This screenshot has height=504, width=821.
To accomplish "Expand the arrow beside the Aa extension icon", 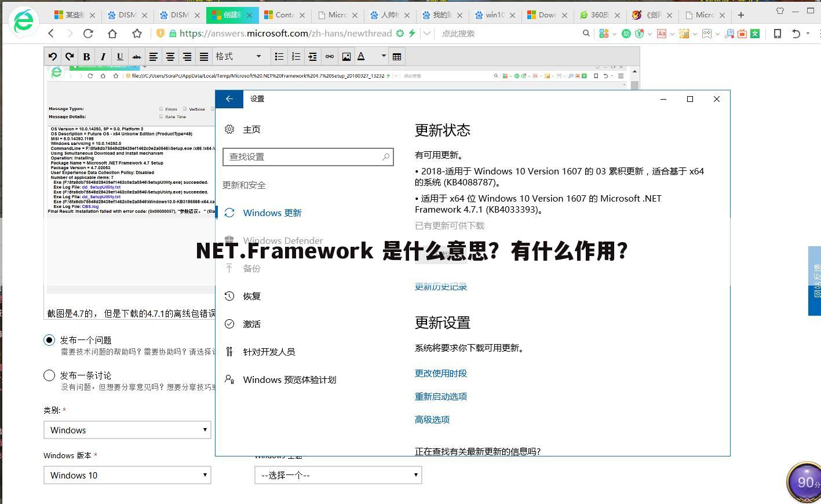I will (x=672, y=34).
